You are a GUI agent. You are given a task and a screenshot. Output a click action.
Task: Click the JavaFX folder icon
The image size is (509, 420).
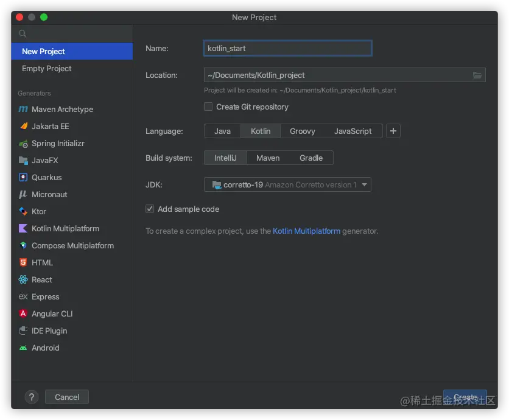pyautogui.click(x=23, y=160)
